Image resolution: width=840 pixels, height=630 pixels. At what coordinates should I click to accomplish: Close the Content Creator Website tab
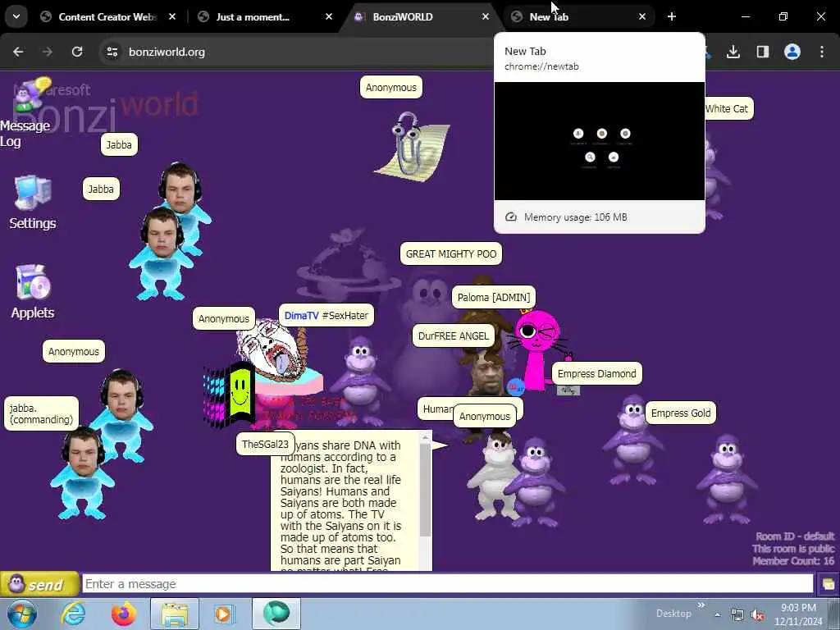coord(172,16)
